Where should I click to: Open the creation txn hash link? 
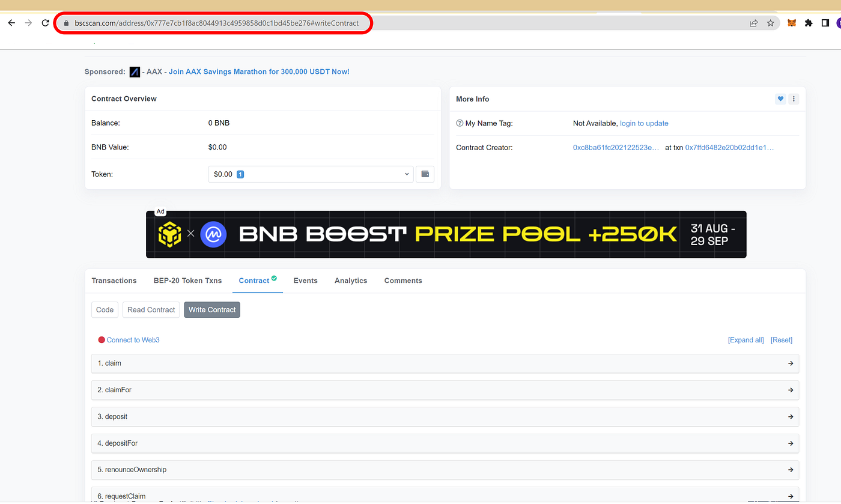729,147
